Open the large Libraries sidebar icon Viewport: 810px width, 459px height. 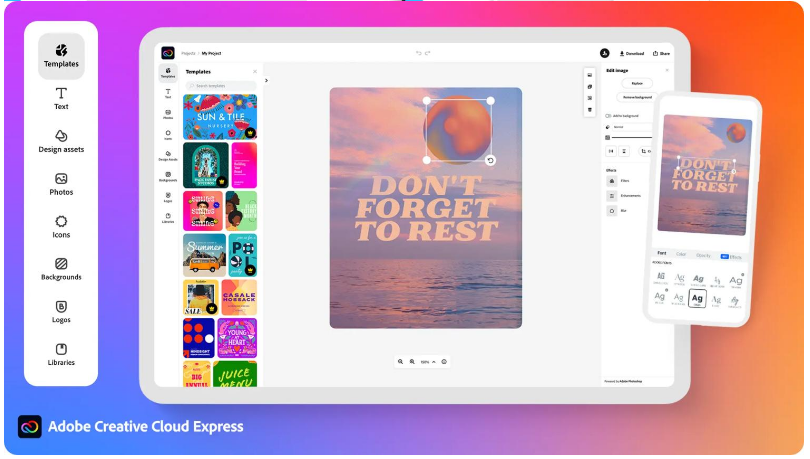(x=61, y=355)
